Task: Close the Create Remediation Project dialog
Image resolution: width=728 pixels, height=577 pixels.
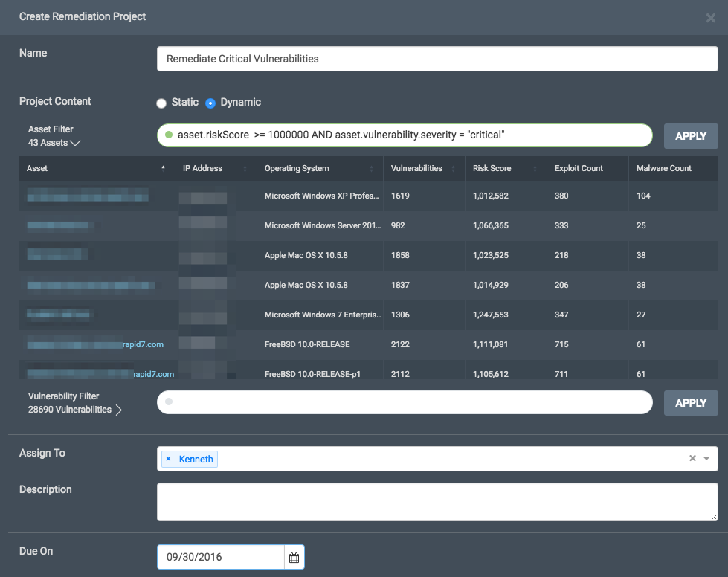Action: click(x=710, y=18)
